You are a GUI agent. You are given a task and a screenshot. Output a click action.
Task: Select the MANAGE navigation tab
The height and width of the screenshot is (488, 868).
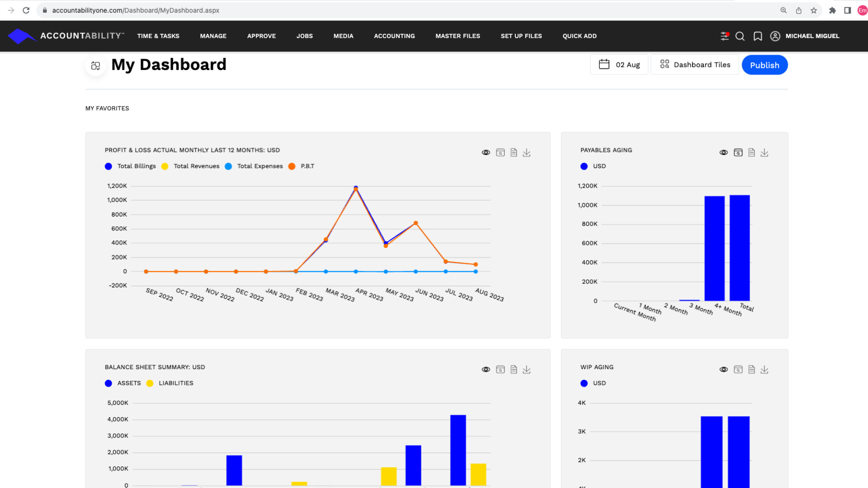click(213, 36)
